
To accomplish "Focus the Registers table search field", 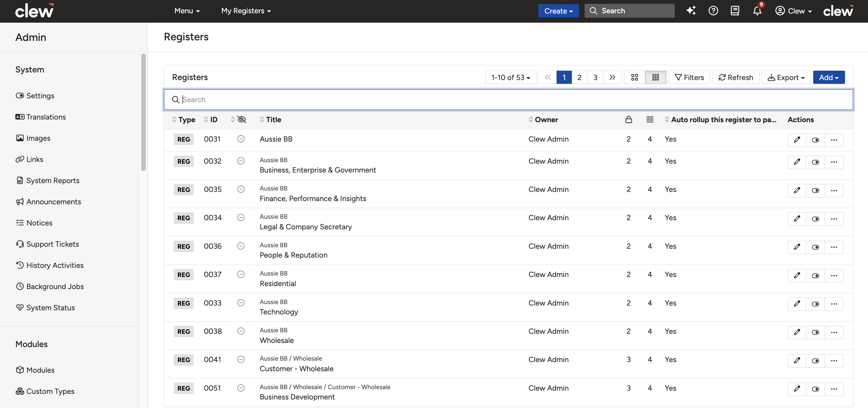I will tap(508, 99).
